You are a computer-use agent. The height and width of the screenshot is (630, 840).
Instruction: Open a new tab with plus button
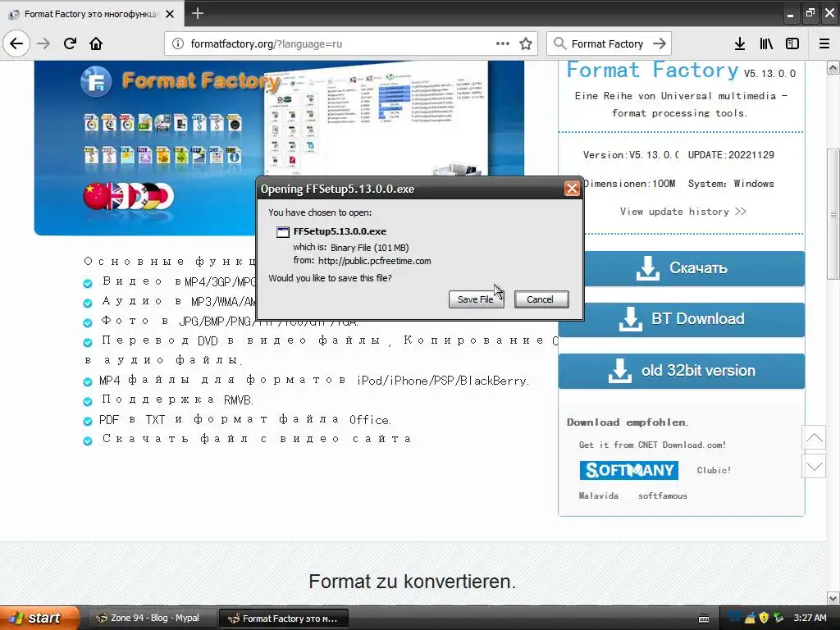(198, 13)
